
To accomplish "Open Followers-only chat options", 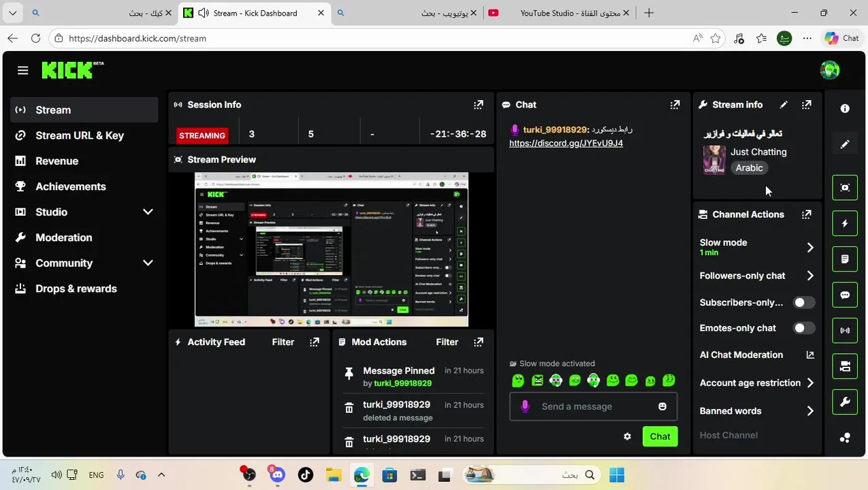I will click(757, 276).
